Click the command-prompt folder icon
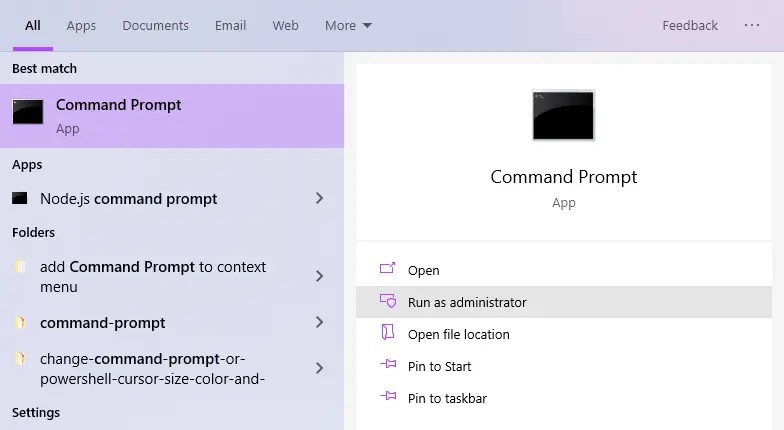This screenshot has height=430, width=784. 19,323
